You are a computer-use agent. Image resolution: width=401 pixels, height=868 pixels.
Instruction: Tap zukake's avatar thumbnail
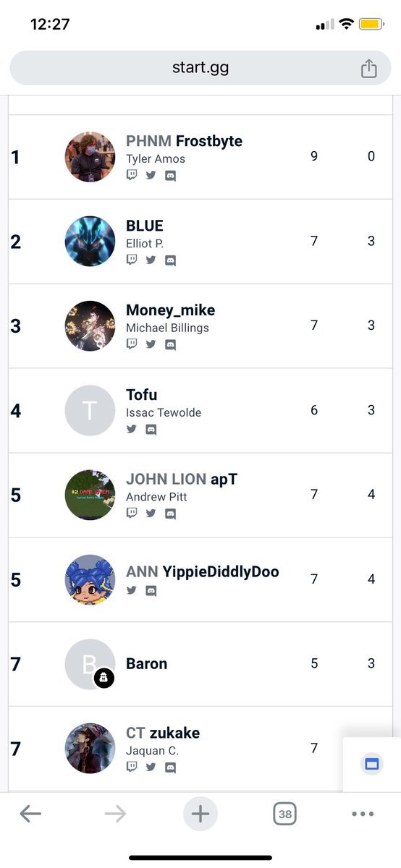[x=90, y=749]
